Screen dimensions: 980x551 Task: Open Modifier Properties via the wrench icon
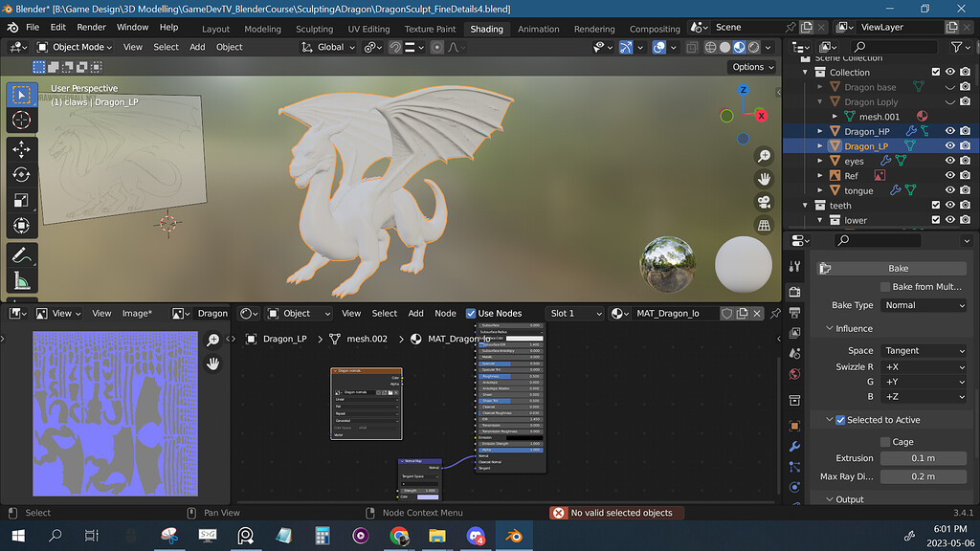(794, 446)
